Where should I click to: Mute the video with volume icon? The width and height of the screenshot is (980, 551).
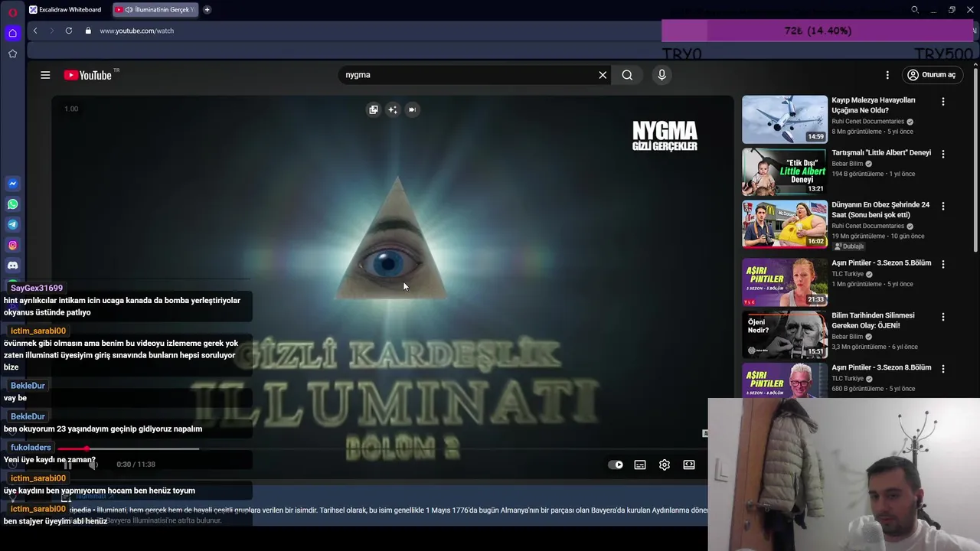[93, 465]
